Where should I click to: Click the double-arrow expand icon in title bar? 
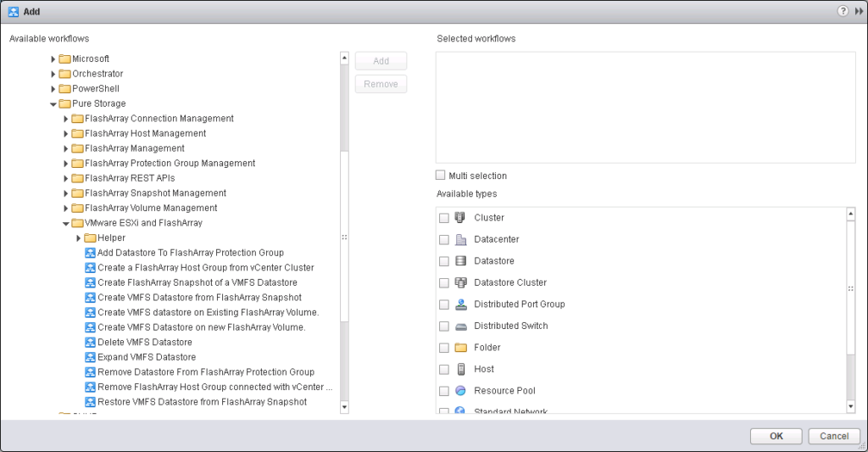[859, 11]
